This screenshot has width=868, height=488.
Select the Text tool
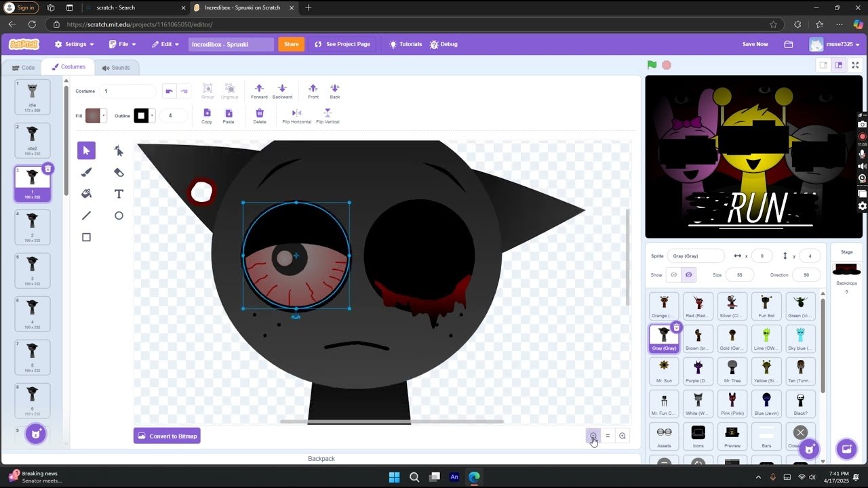(x=119, y=194)
